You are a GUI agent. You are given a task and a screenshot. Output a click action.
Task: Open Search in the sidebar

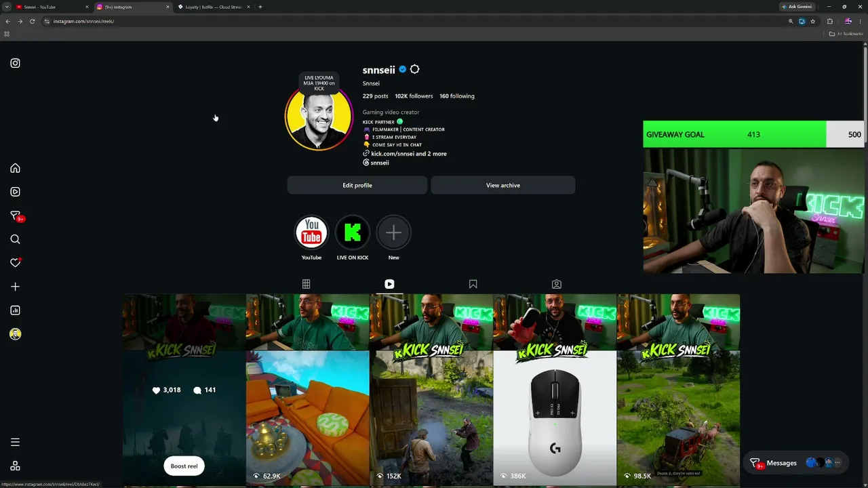(x=15, y=239)
